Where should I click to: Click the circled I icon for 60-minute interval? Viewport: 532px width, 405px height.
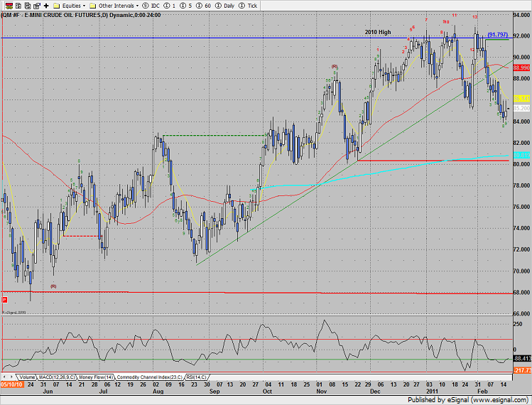tap(199, 6)
